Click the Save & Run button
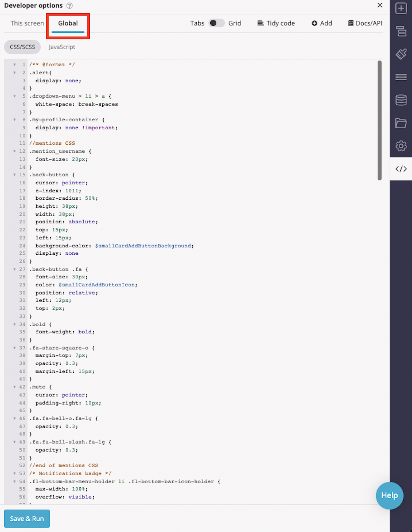Screen dimensions: 412x532 point(27,518)
